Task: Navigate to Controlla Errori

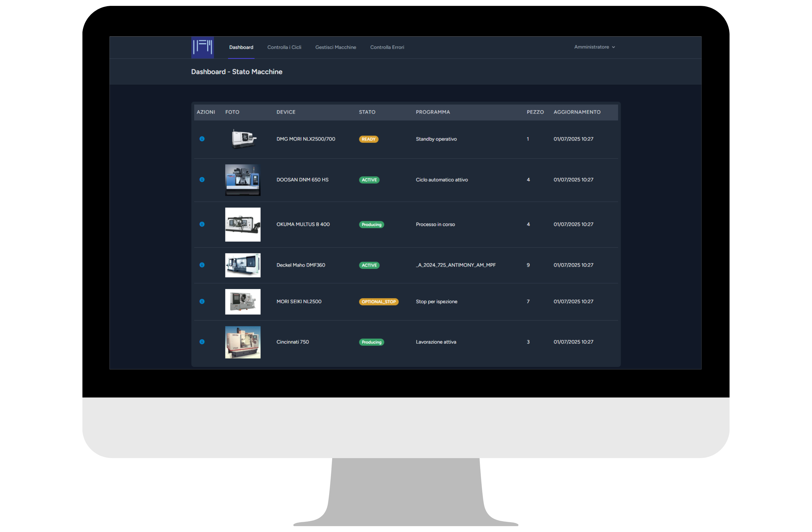Action: point(387,47)
